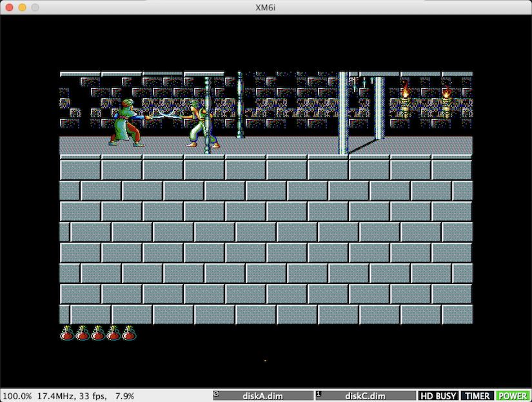Image resolution: width=532 pixels, height=402 pixels.
Task: Click the last red health potion icon
Action: pos(129,333)
